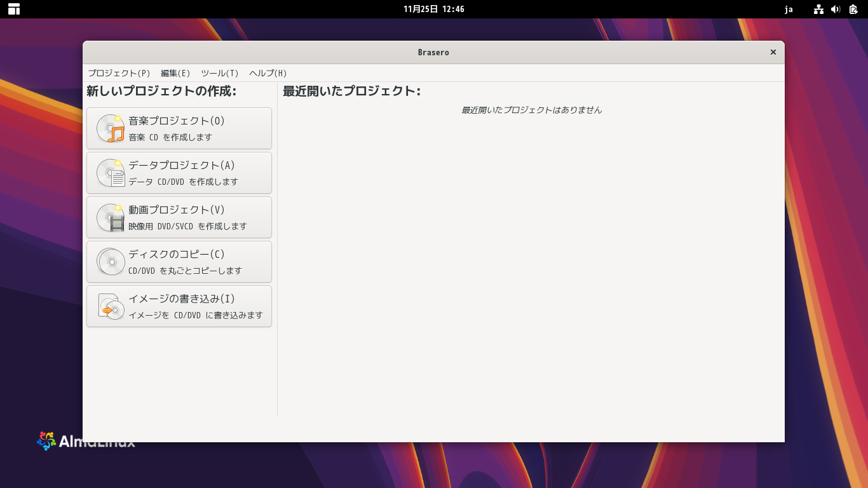
Task: Click the audio project music disc icon
Action: 111,128
